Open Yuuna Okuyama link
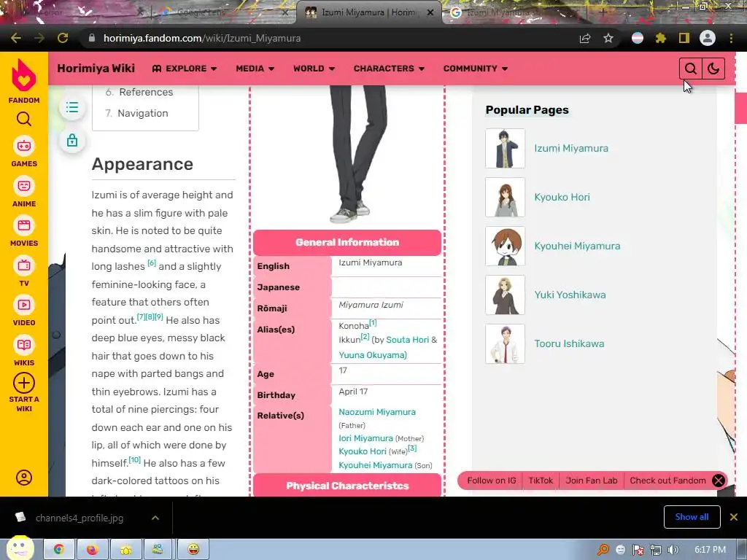747x560 pixels. pyautogui.click(x=371, y=355)
